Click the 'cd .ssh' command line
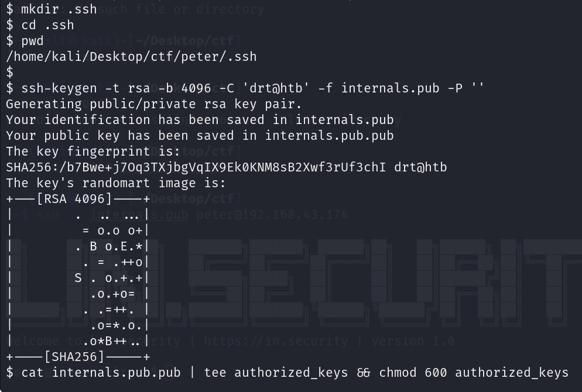582x392 pixels. pos(47,25)
